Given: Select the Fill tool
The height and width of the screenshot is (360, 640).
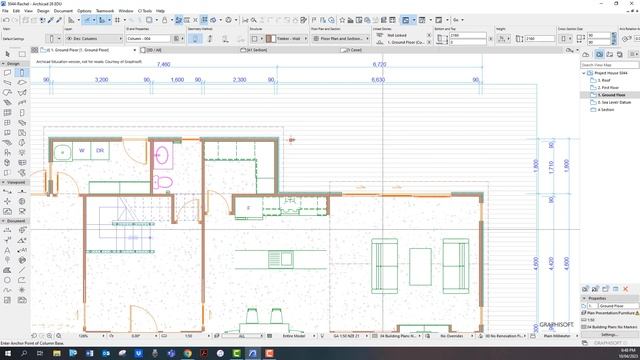Looking at the screenshot, I should (7, 270).
